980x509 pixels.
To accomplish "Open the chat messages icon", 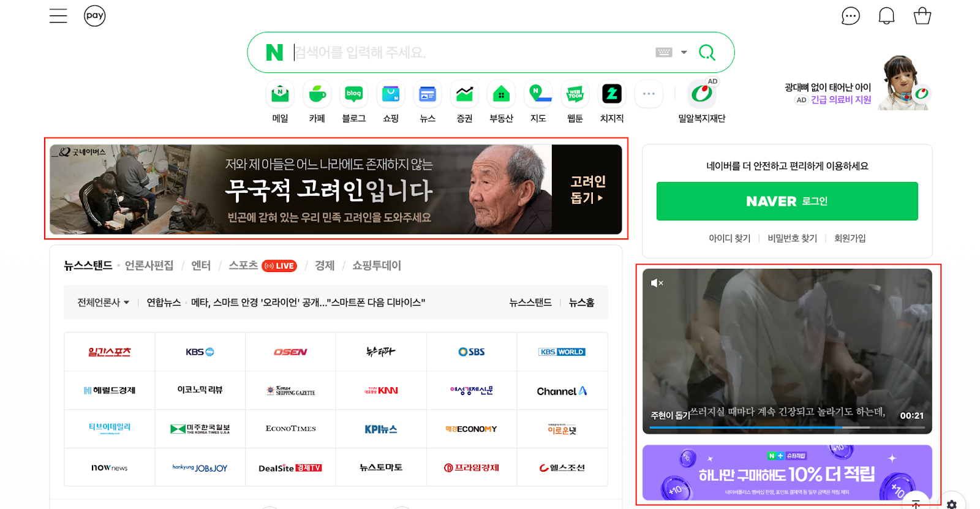I will (x=851, y=16).
